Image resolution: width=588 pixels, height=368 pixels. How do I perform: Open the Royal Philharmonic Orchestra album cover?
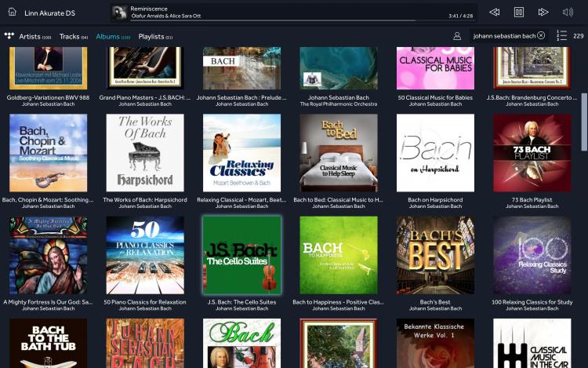pos(339,68)
